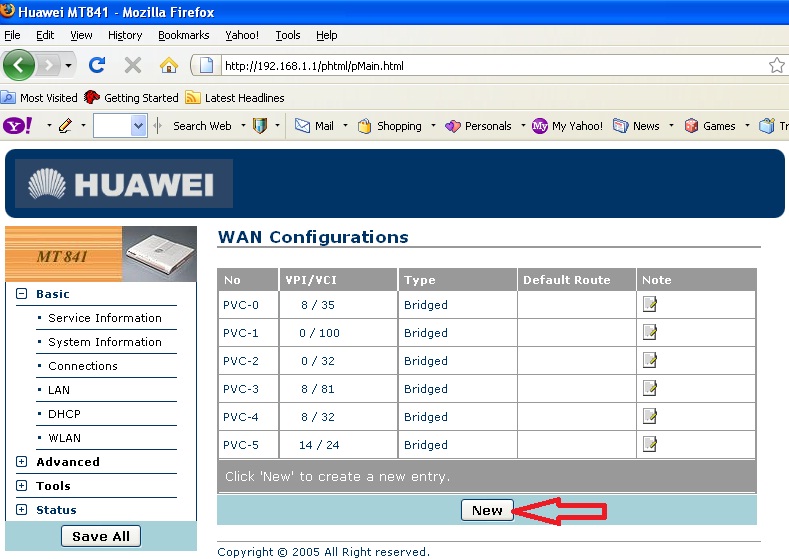Click the Search Web button
The width and height of the screenshot is (789, 559).
(x=202, y=126)
